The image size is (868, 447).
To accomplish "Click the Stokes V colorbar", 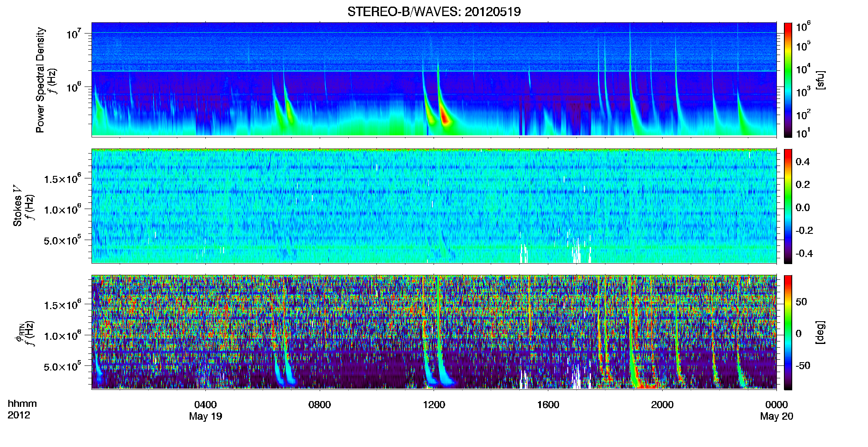I will pyautogui.click(x=788, y=206).
